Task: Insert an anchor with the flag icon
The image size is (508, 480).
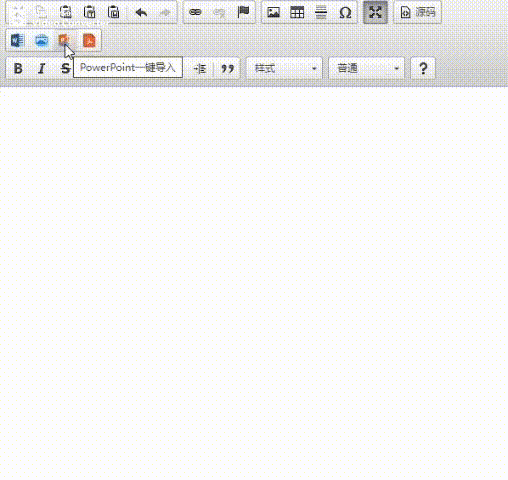Action: [243, 12]
